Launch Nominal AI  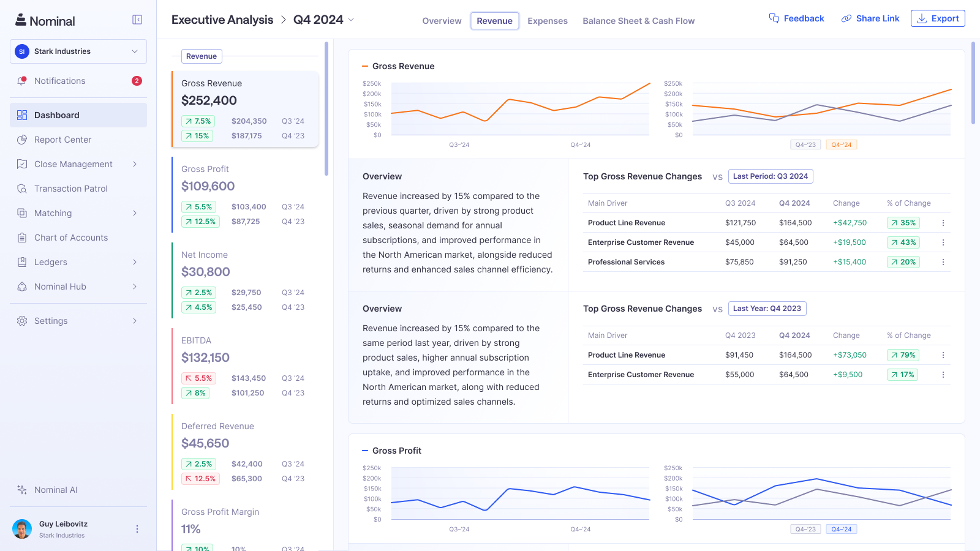[x=56, y=490]
